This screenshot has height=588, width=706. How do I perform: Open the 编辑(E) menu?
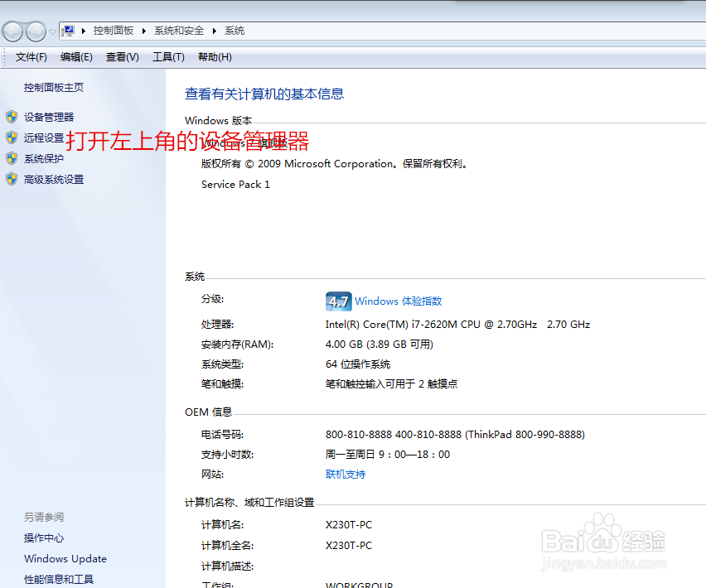pos(76,57)
